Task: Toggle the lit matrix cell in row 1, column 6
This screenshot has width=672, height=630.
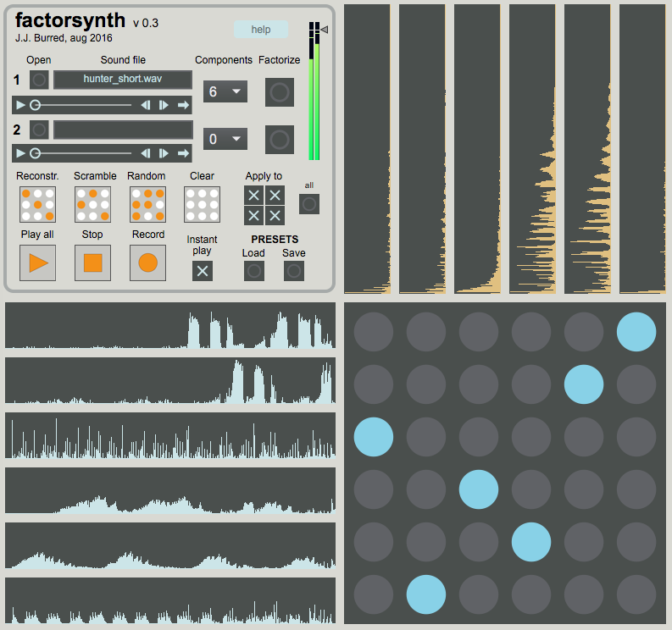Action: point(636,332)
